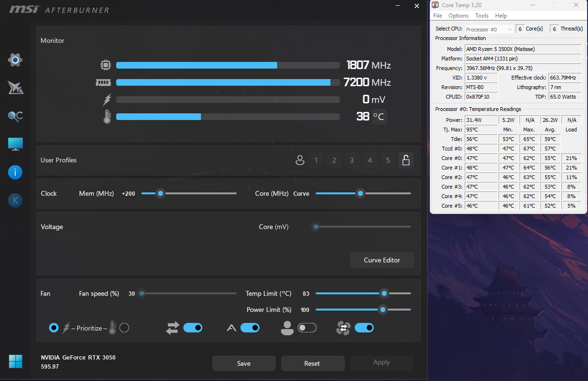
Task: Click the Core (mV) voltage slider handle
Action: [x=315, y=227]
